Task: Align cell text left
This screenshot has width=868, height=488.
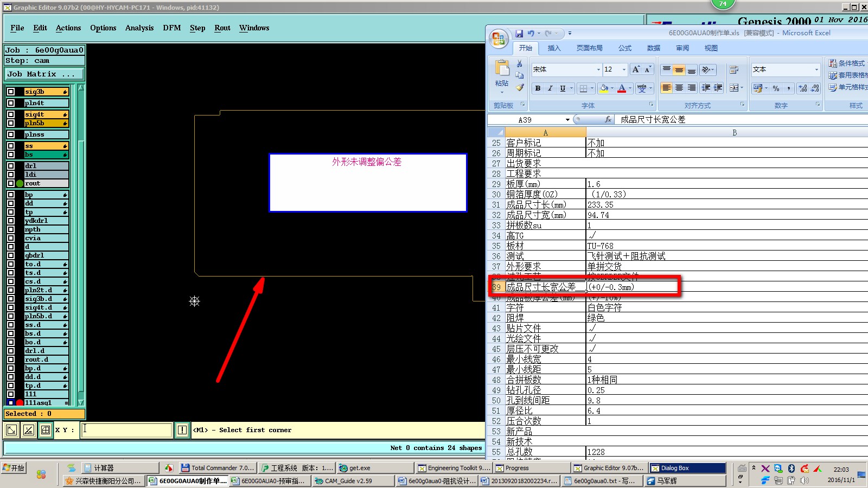Action: [667, 88]
